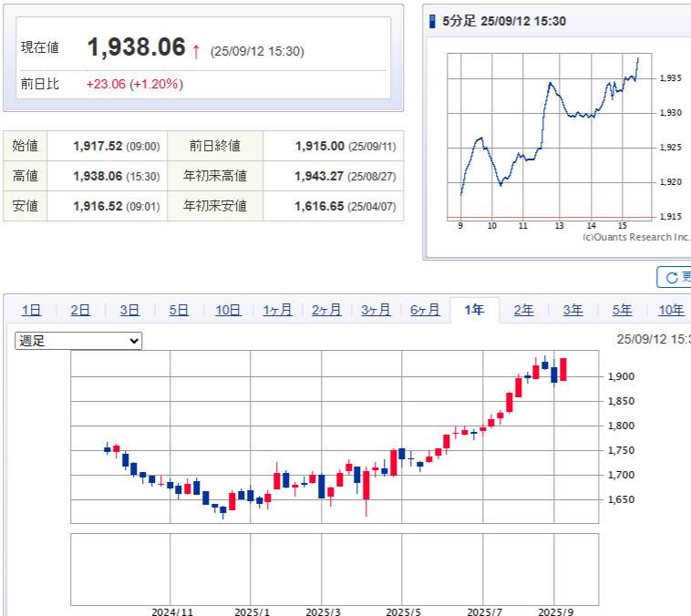Screen dimensions: 691x616
Task: Click the refresh button with circular arrow
Action: 675,277
